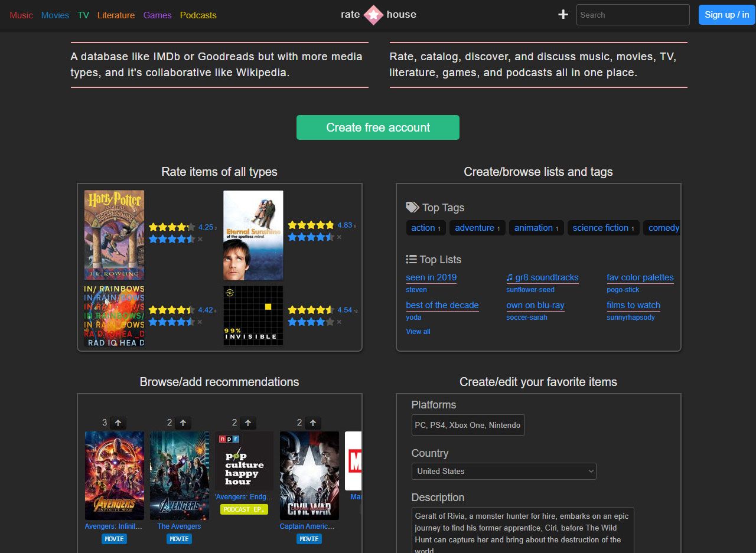Click the Avengers Infinity War poster
The image size is (756, 553).
tap(115, 476)
